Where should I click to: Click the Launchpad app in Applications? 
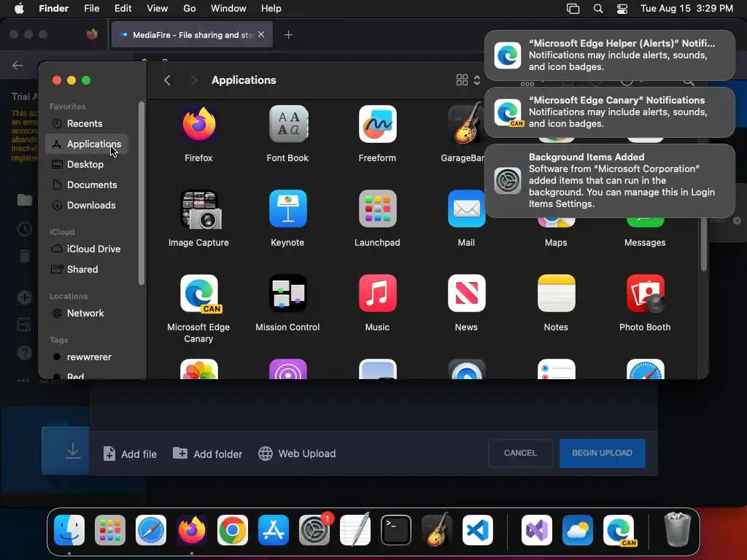377,209
